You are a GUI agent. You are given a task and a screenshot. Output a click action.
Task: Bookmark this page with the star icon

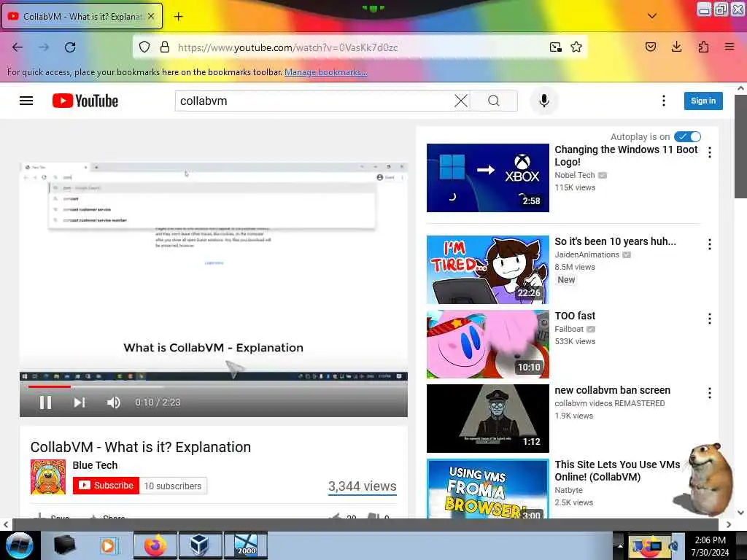pyautogui.click(x=576, y=47)
